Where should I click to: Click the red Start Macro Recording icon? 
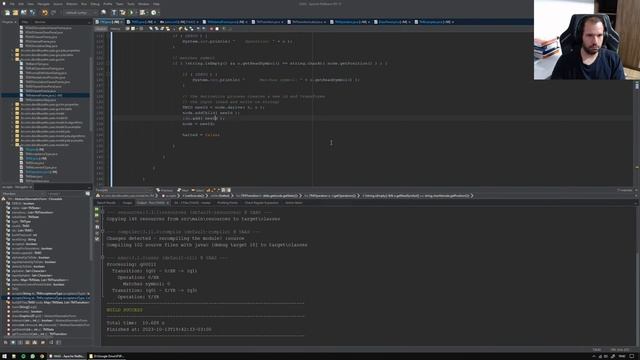[x=212, y=29]
